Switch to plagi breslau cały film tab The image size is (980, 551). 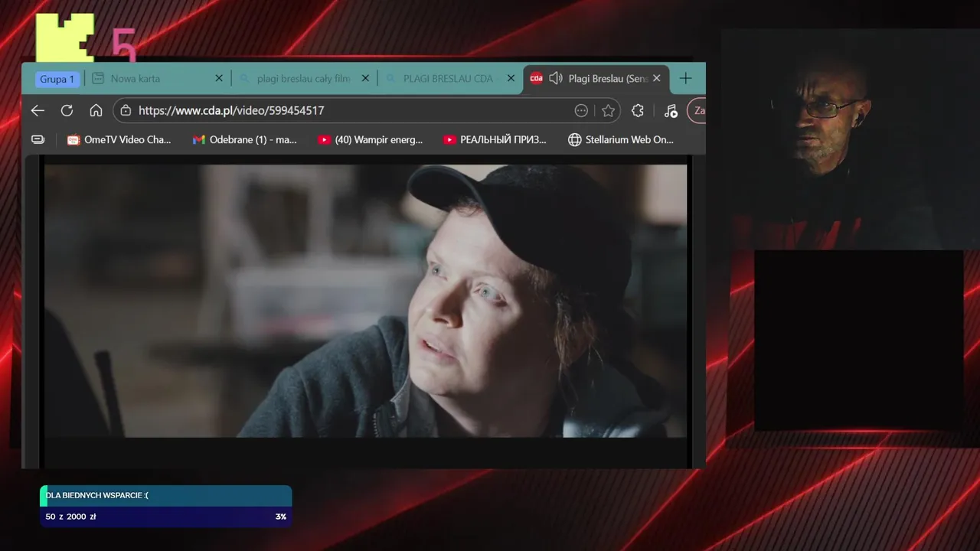pyautogui.click(x=304, y=78)
